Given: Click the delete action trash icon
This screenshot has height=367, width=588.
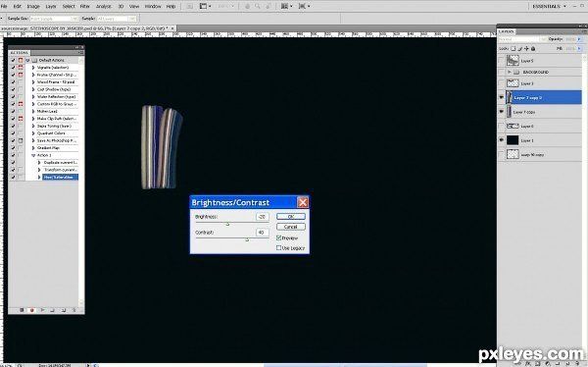Looking at the screenshot, I should [73, 310].
